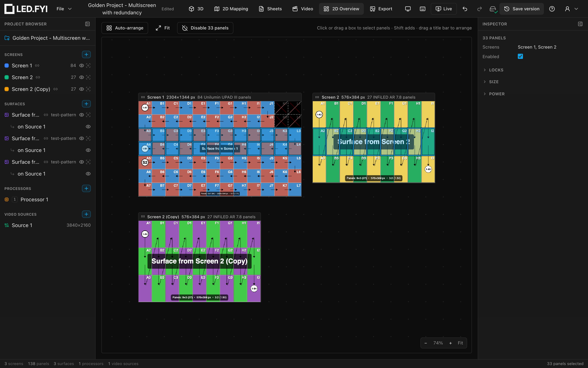Toggle visibility of Screen 2
Viewport: 588px width, 368px height.
(82, 77)
